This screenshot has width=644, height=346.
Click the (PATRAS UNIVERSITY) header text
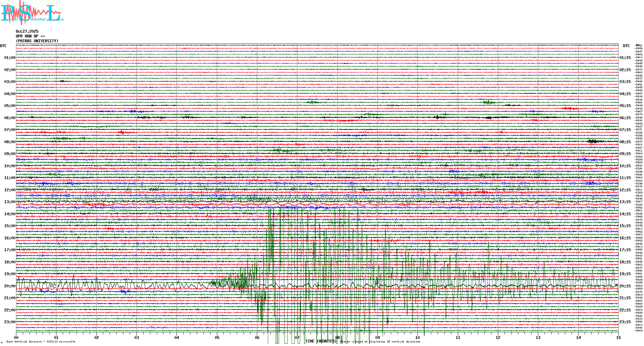coord(37,41)
